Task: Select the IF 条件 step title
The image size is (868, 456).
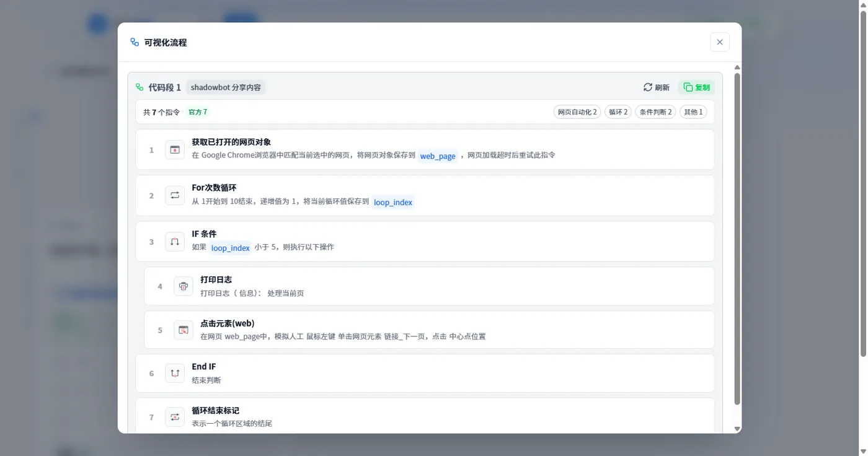Action: [x=204, y=234]
